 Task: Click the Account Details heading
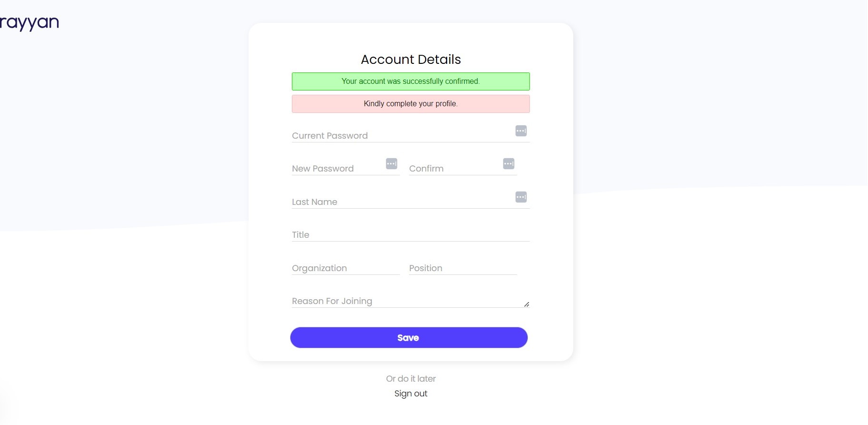pos(410,59)
